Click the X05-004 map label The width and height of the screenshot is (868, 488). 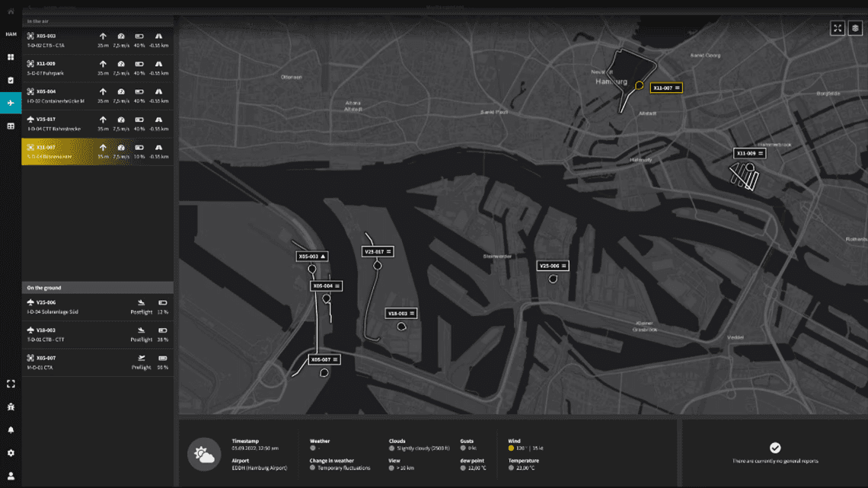click(x=326, y=286)
